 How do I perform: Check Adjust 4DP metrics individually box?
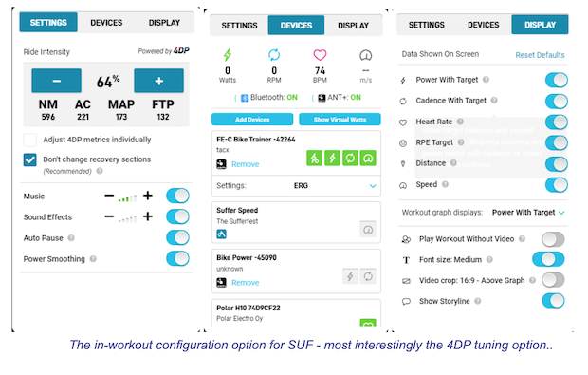30,140
